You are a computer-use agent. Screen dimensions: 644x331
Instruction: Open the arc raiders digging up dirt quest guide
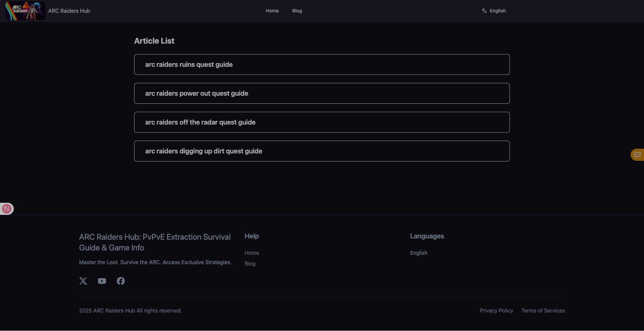coord(322,151)
